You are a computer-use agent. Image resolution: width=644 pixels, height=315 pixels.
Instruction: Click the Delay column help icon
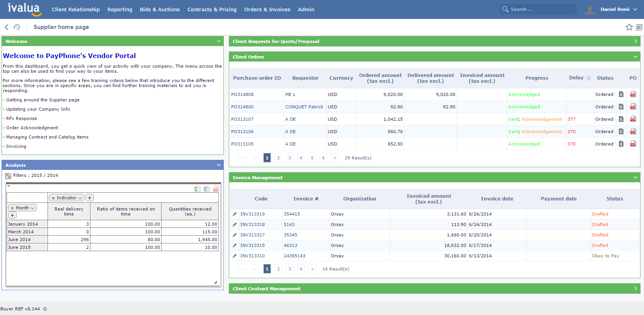pos(588,78)
